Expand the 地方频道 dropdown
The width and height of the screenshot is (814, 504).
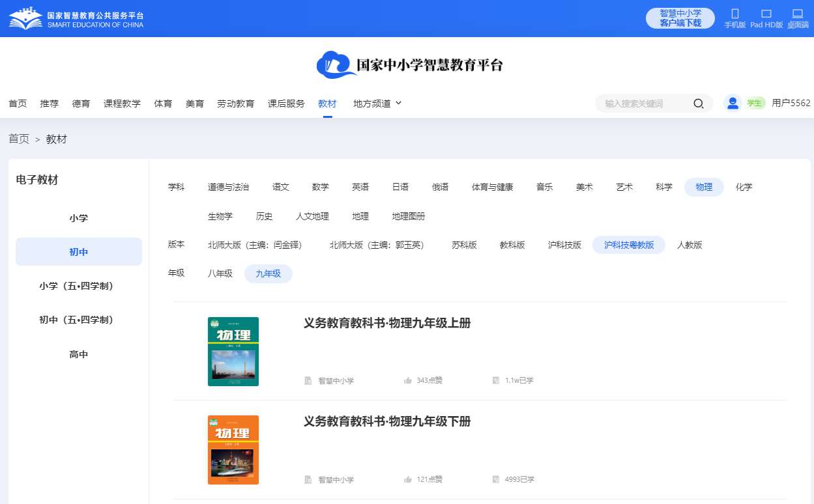click(x=377, y=104)
